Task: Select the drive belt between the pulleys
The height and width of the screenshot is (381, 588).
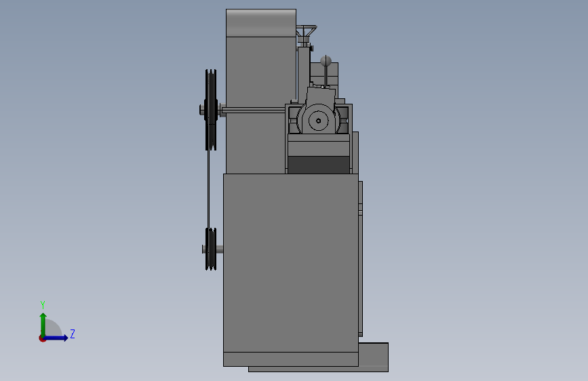Action: coord(208,189)
